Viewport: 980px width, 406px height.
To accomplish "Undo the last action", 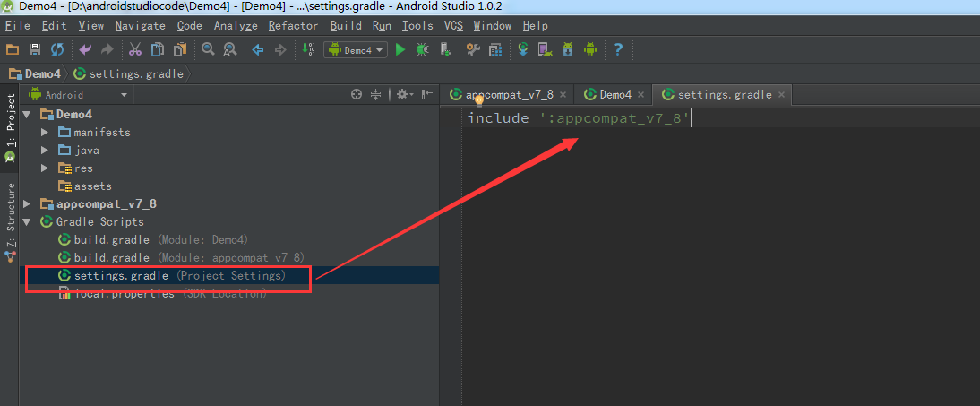I will 86,49.
